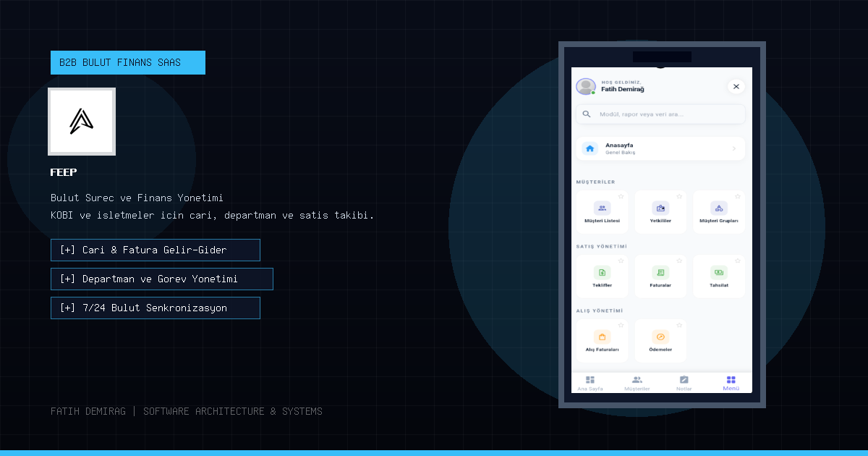Open the Faturalar module icon
This screenshot has height=456, width=868.
pyautogui.click(x=660, y=273)
